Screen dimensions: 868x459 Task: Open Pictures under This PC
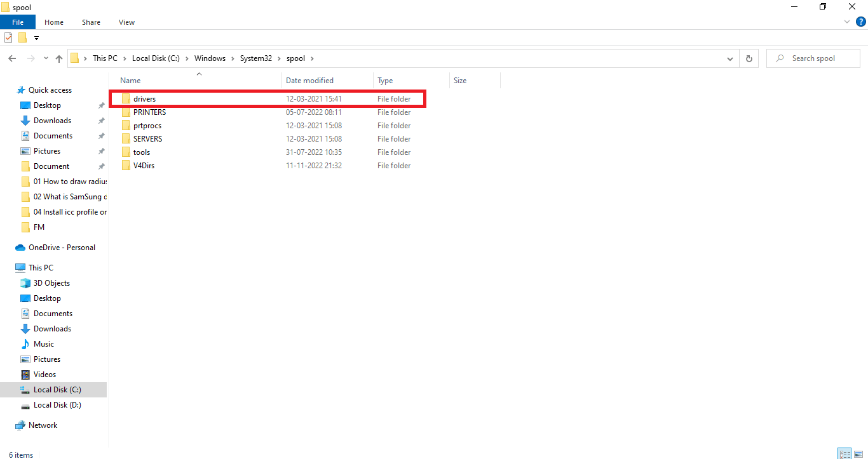pyautogui.click(x=47, y=359)
